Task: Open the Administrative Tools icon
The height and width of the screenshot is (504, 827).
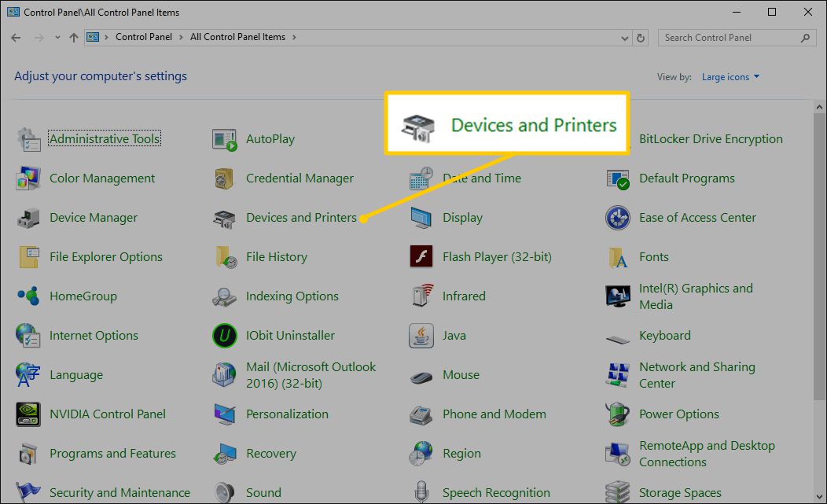Action: point(28,139)
